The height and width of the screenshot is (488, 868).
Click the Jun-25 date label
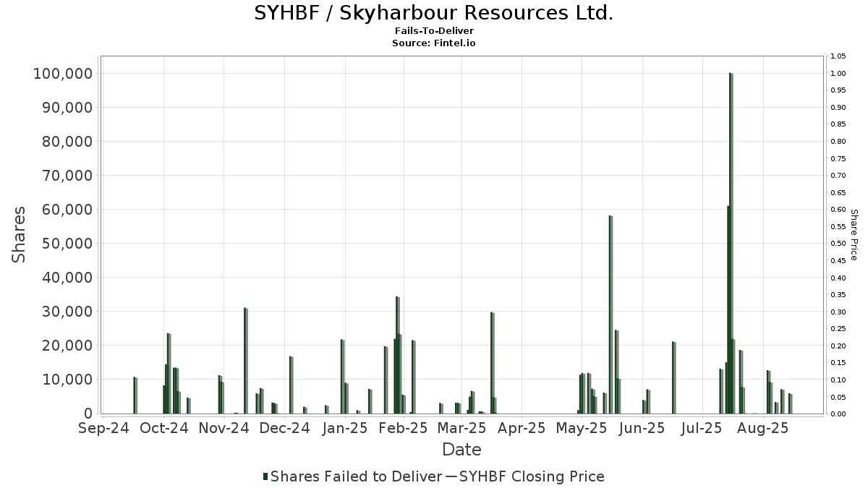(x=642, y=428)
